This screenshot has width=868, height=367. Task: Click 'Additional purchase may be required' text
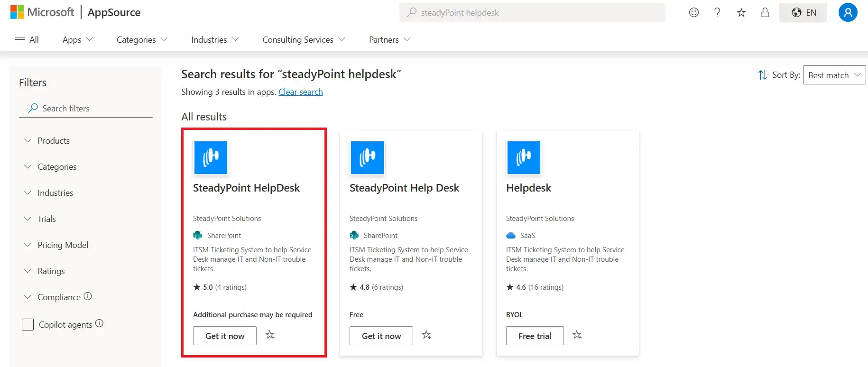(253, 315)
